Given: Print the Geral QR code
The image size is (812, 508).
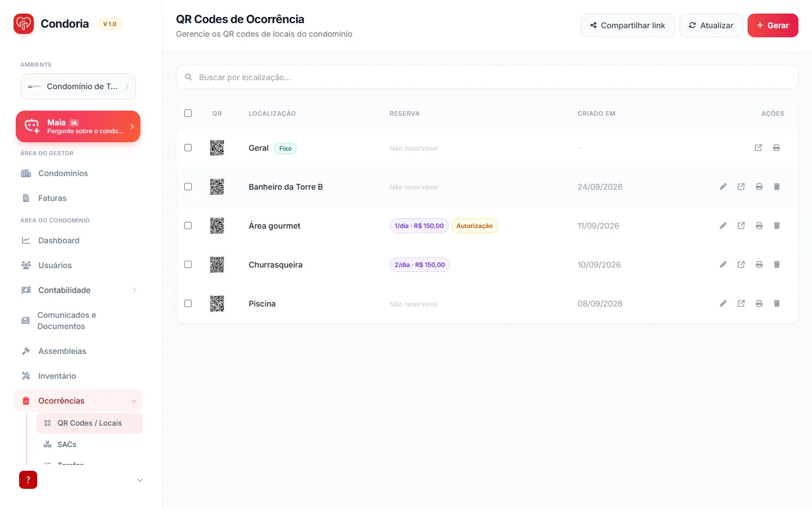Looking at the screenshot, I should coord(776,148).
